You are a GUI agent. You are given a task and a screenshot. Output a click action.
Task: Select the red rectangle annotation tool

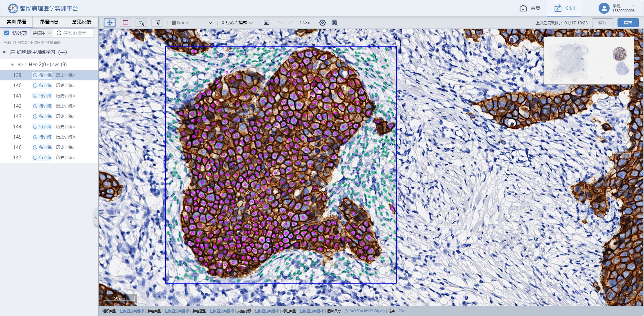pos(126,23)
